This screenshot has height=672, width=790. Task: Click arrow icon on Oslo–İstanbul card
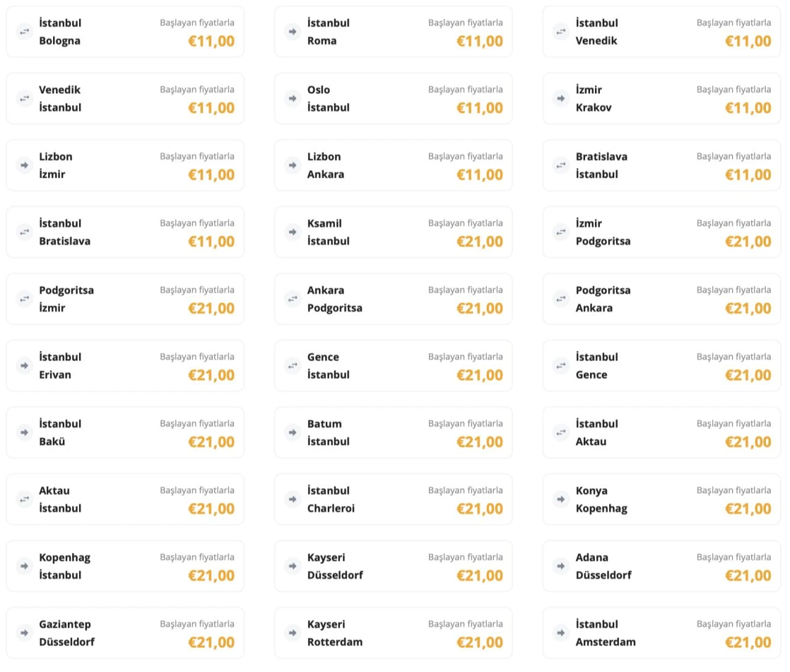click(x=293, y=98)
